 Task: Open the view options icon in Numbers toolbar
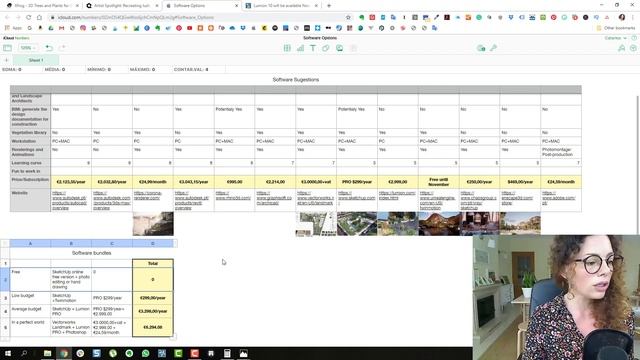(x=7, y=48)
